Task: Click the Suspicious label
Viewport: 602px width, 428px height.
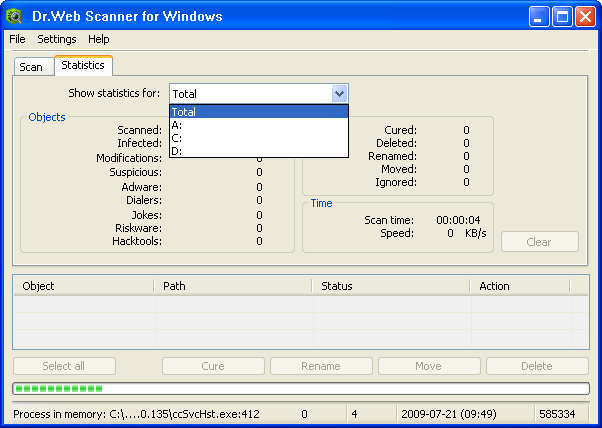Action: click(136, 172)
